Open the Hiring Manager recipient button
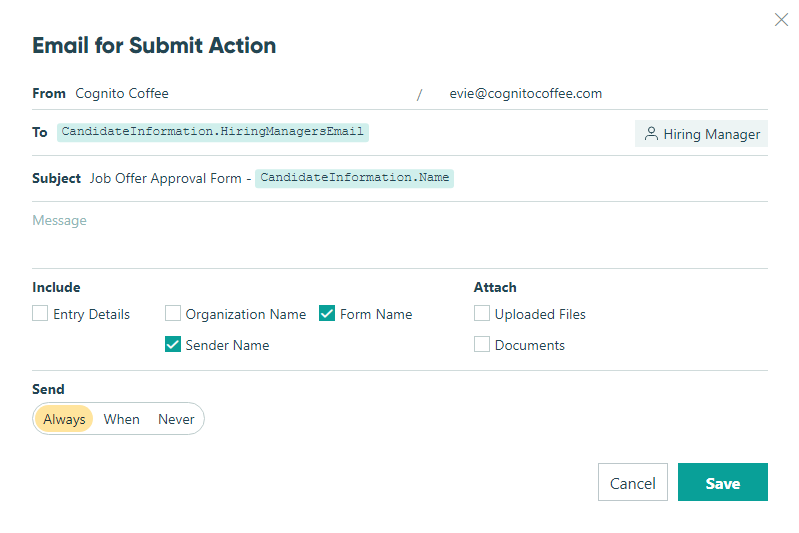The image size is (799, 533). pyautogui.click(x=701, y=134)
